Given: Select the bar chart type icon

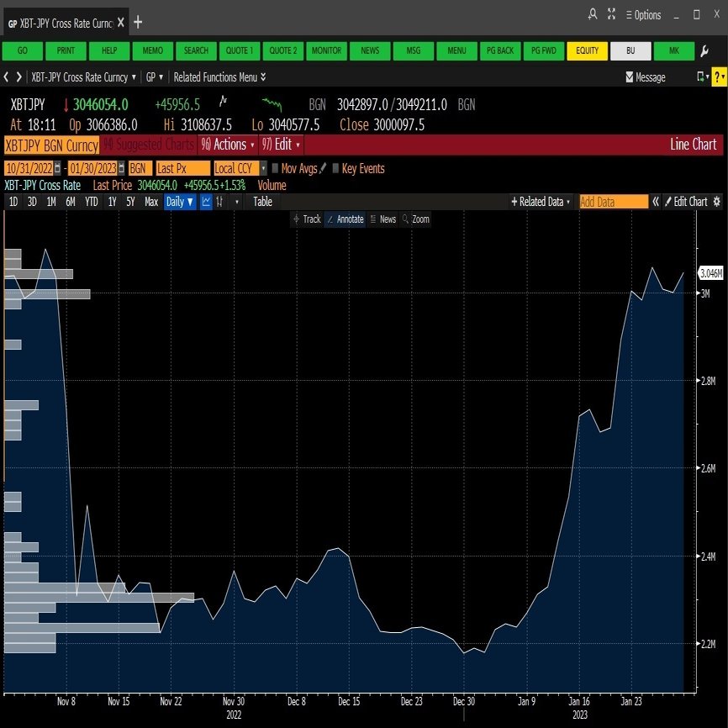Looking at the screenshot, I should point(220,202).
